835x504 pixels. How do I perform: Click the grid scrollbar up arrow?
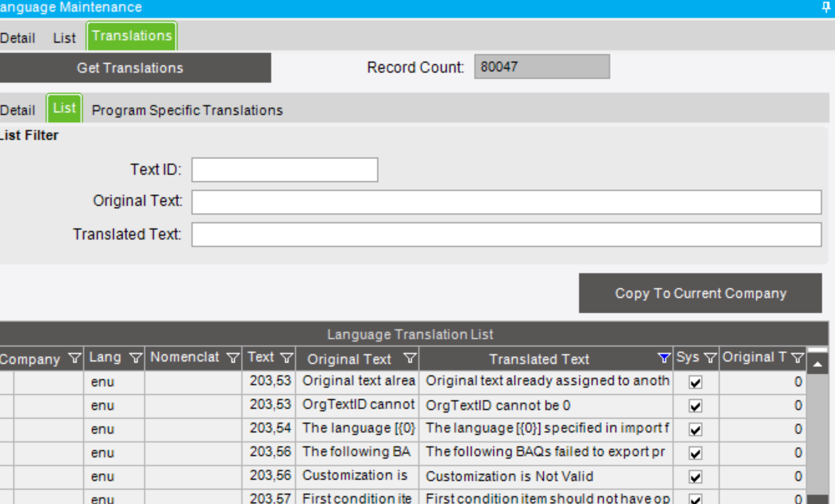(818, 365)
